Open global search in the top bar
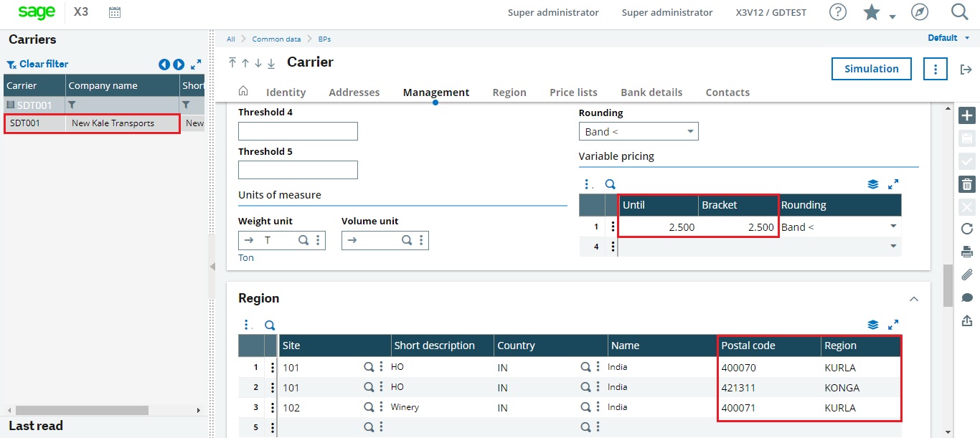This screenshot has height=438, width=980. [959, 11]
